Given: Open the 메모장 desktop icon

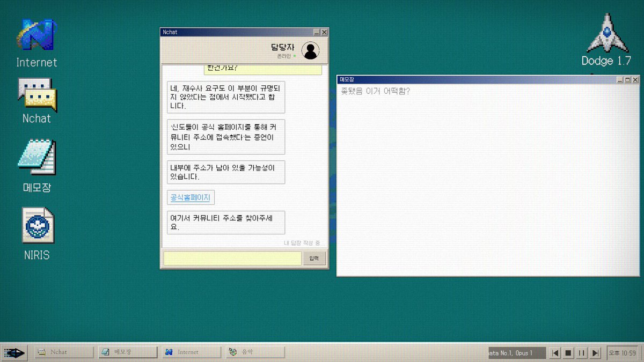Looking at the screenshot, I should pyautogui.click(x=36, y=166).
